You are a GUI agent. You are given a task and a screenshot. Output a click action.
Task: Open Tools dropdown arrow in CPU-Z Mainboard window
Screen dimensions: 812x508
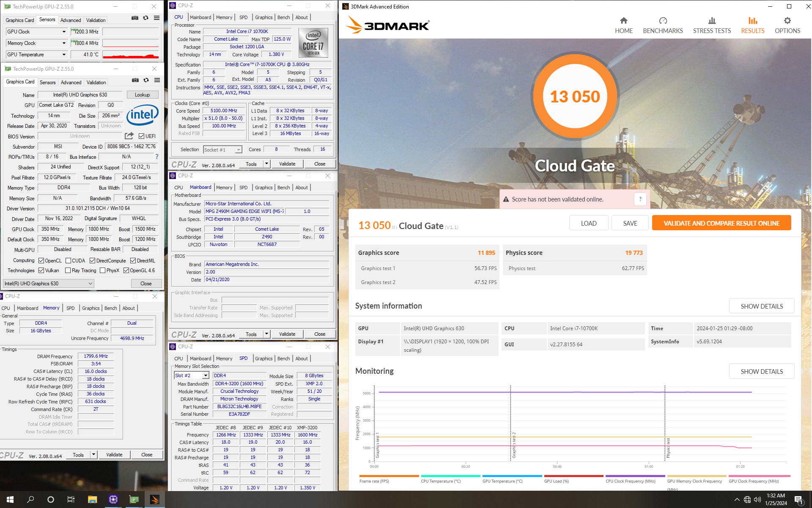coord(266,334)
